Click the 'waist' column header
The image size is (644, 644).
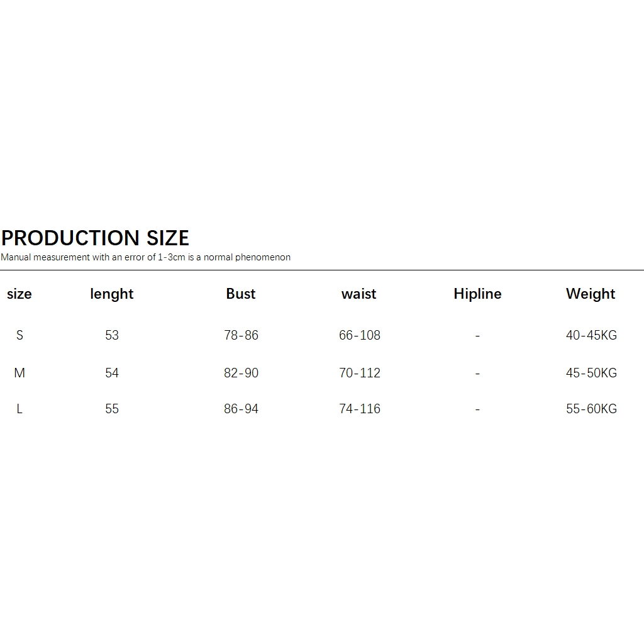[x=359, y=294]
